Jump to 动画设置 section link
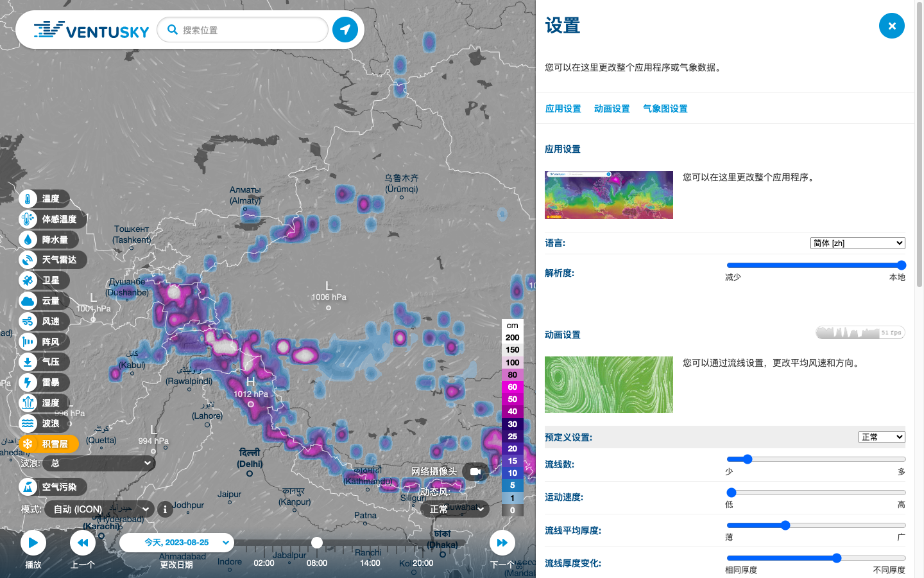Viewport: 924px width, 578px height. [x=612, y=109]
